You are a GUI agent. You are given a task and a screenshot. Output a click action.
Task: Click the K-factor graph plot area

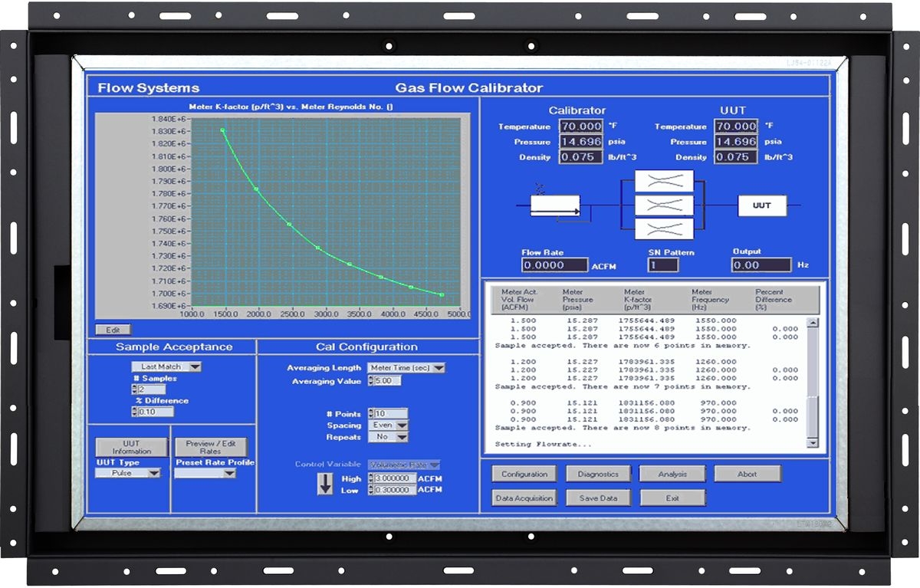(326, 212)
